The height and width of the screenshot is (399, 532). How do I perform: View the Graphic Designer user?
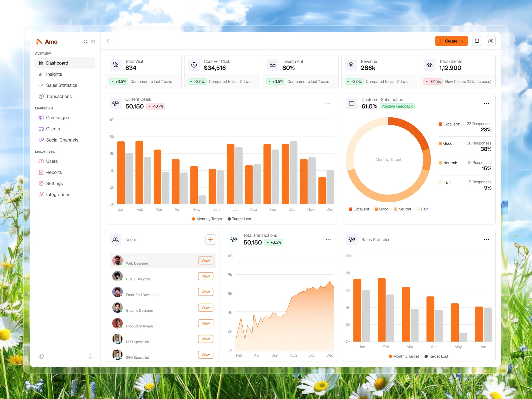click(206, 308)
